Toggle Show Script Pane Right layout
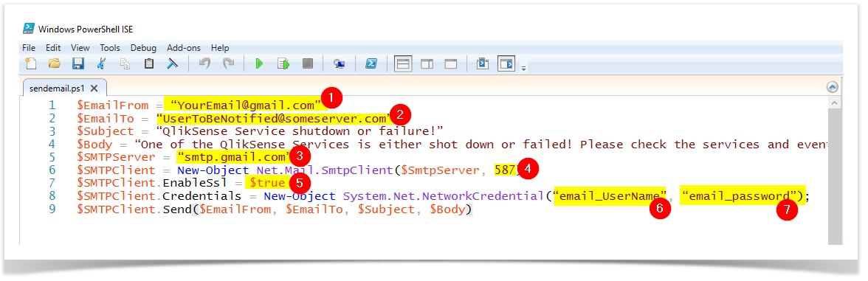The image size is (868, 281). pyautogui.click(x=427, y=64)
